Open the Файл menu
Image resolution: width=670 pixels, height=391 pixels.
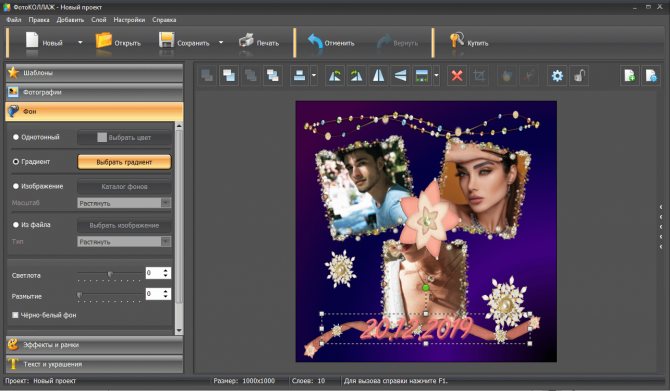coord(14,20)
